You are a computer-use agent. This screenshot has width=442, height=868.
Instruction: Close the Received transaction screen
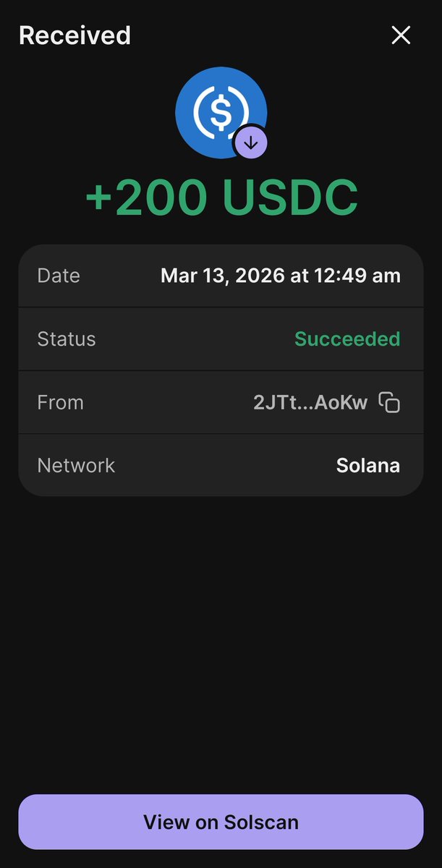(x=401, y=35)
